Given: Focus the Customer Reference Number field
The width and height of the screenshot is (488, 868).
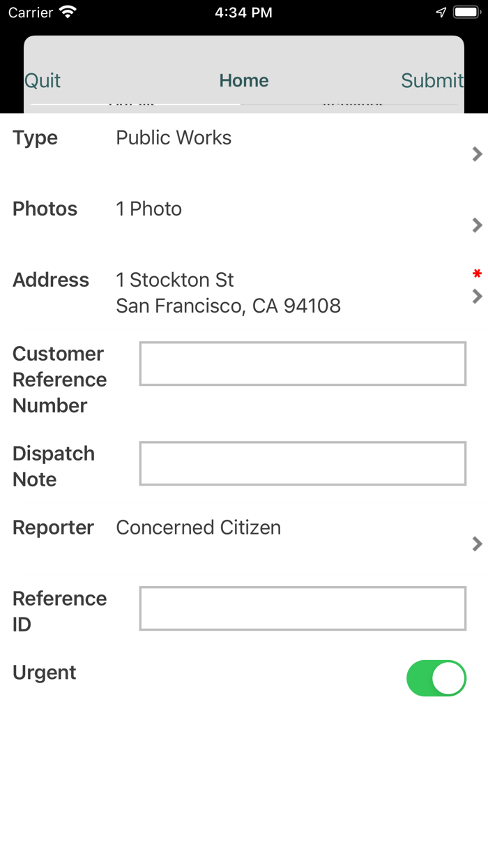Looking at the screenshot, I should click(x=303, y=364).
